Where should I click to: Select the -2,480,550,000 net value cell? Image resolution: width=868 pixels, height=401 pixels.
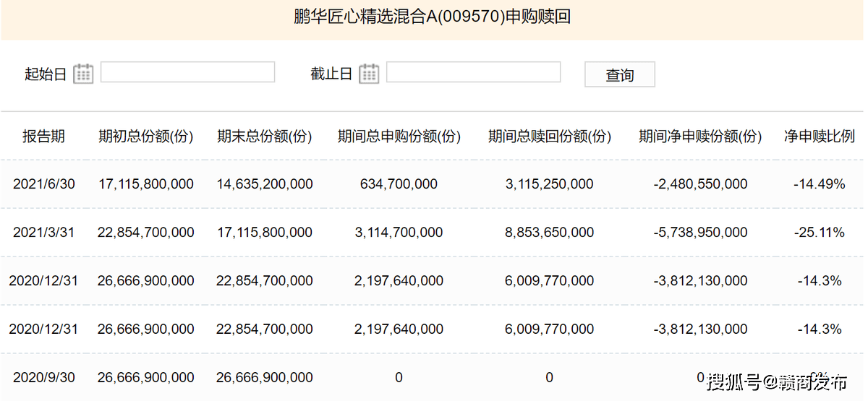click(700, 184)
